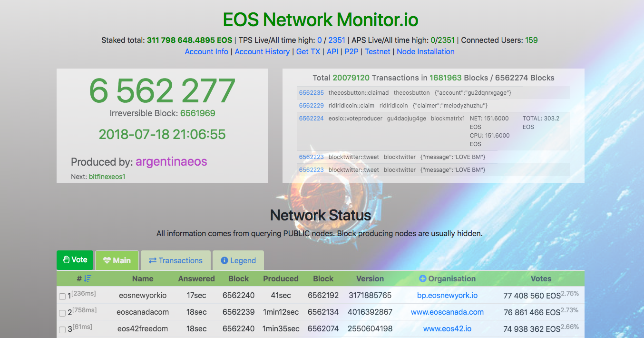Click the 77 408 560 EOS votes value
644x338 pixels.
532,296
